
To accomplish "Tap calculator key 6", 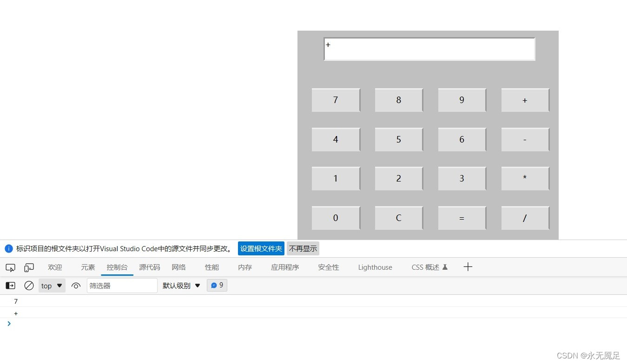I will click(x=462, y=140).
